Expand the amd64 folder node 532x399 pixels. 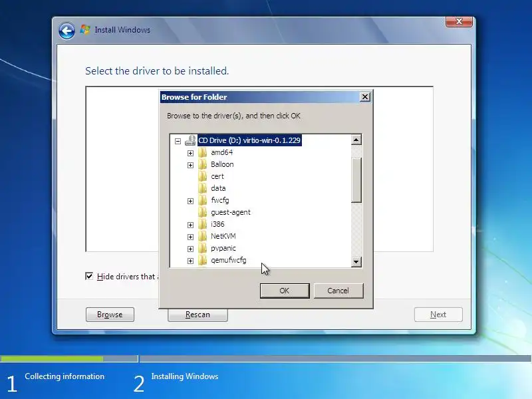(x=190, y=153)
